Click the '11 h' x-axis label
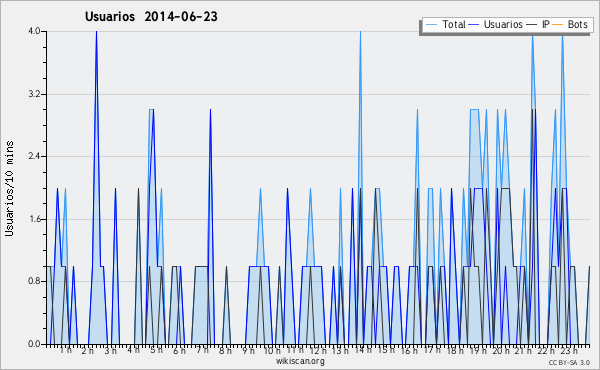 coord(295,350)
